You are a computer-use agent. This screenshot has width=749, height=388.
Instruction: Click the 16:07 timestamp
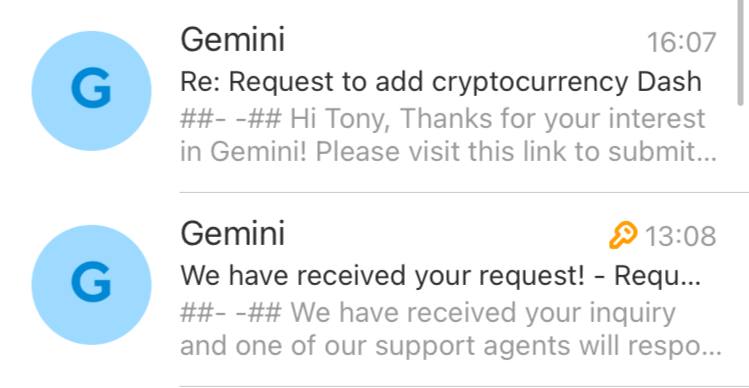pyautogui.click(x=682, y=42)
